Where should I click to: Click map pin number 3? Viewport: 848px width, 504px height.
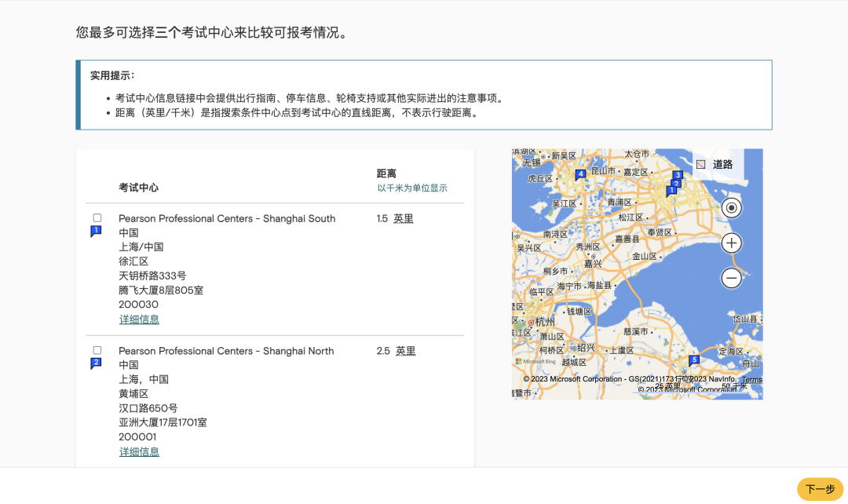(x=678, y=175)
